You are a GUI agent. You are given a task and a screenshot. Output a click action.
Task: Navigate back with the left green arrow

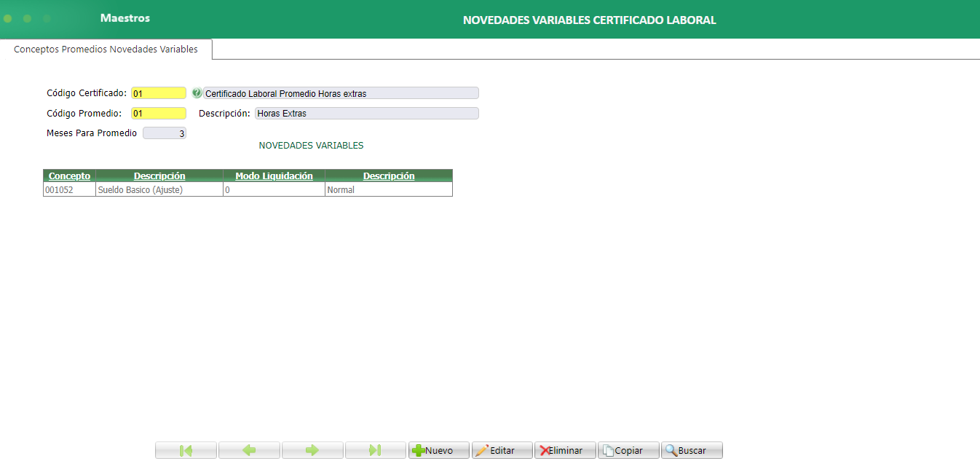pos(249,449)
